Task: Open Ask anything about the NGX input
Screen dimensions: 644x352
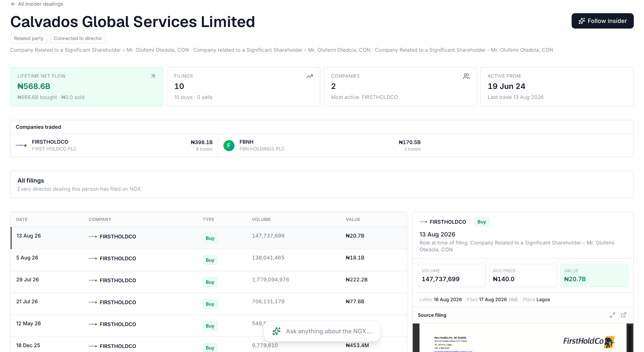Action: (x=322, y=331)
